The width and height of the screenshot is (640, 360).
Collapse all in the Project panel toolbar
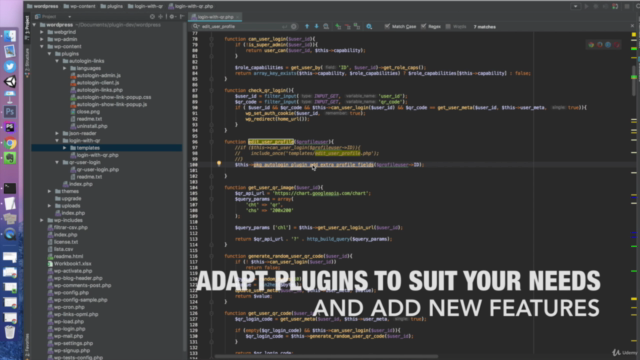click(x=160, y=17)
